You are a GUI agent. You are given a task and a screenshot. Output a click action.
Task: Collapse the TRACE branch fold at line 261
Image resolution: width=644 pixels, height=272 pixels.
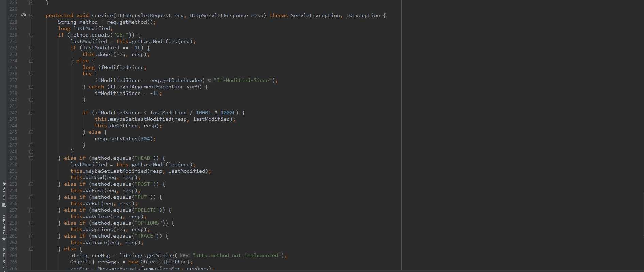(x=31, y=236)
